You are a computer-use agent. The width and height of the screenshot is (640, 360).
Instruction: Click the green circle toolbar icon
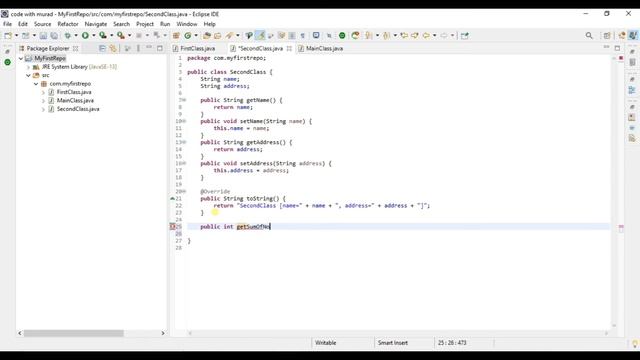[342, 36]
